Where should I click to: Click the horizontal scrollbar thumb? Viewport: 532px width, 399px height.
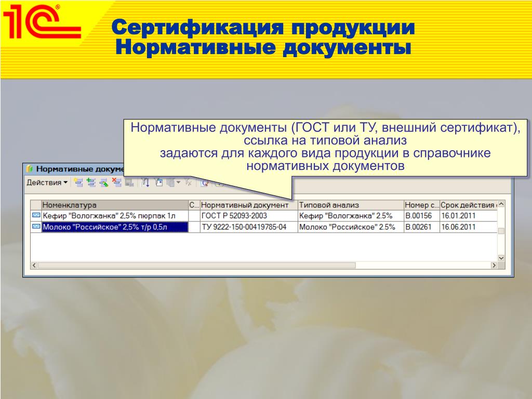pos(197,265)
